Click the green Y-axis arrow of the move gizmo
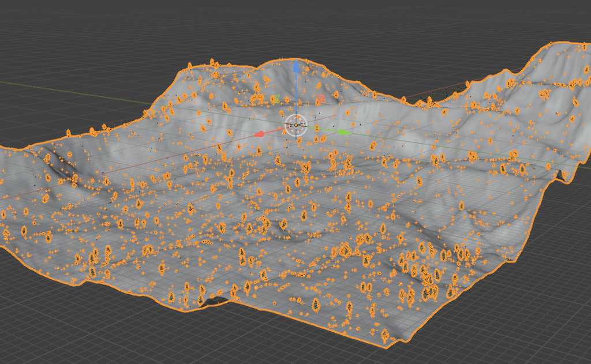The height and width of the screenshot is (364, 591). click(x=343, y=132)
